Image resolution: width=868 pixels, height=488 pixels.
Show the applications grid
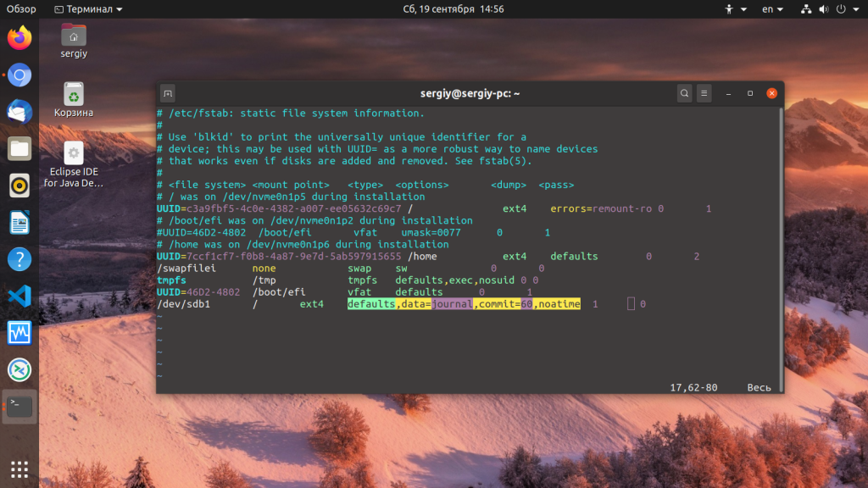coord(19,469)
